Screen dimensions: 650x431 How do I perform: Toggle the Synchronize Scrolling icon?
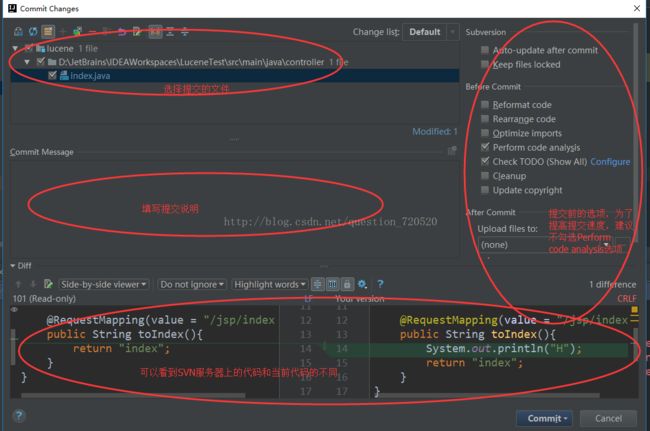click(332, 284)
